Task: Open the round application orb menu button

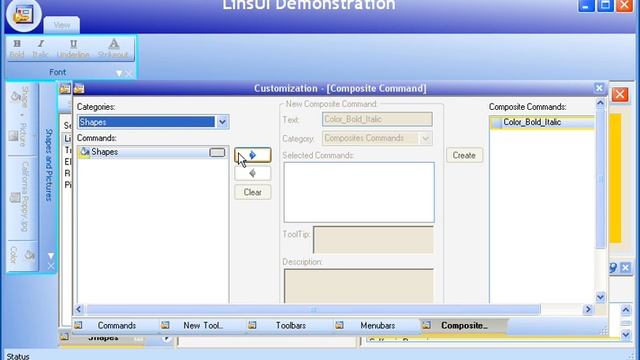Action: pos(23,15)
